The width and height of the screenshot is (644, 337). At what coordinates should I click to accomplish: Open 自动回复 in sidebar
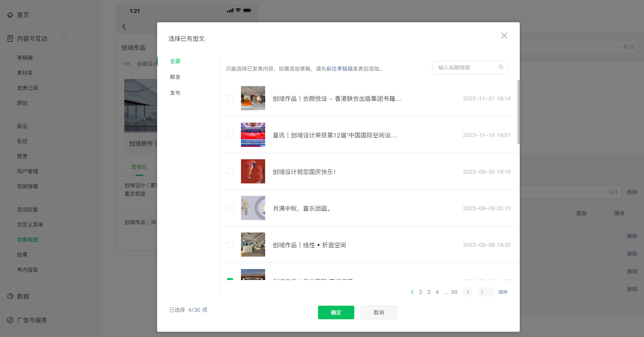pos(28,209)
